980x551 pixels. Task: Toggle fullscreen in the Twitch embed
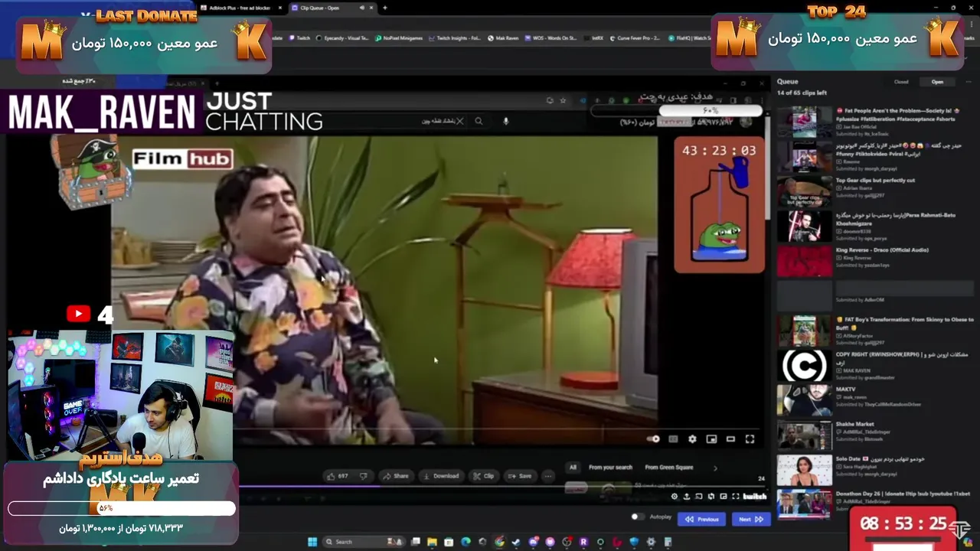737,497
